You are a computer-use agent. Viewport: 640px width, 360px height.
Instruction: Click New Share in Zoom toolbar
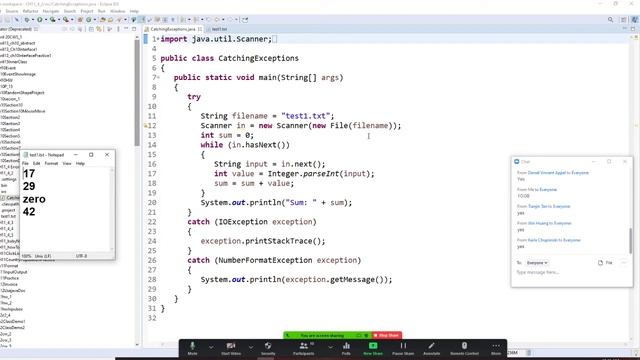click(373, 348)
